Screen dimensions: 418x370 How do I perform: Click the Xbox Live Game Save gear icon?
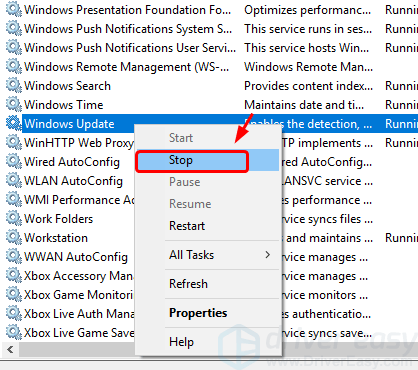pyautogui.click(x=14, y=333)
